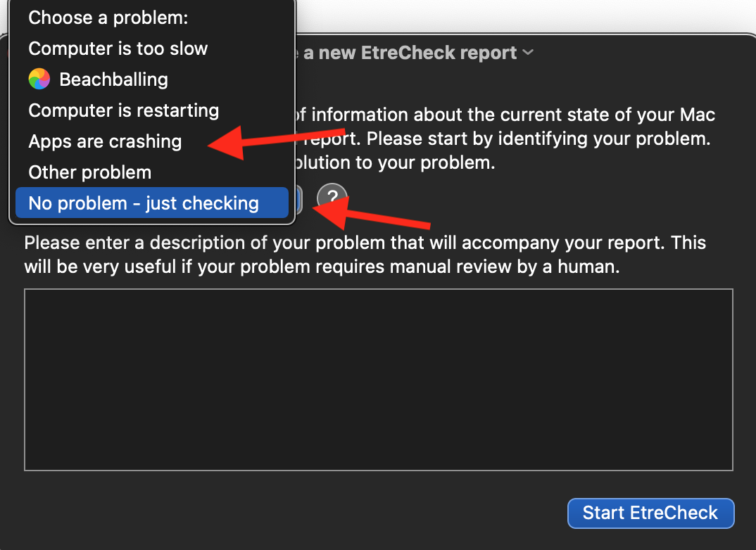Click the "Choose a problem:" menu header

(x=108, y=18)
